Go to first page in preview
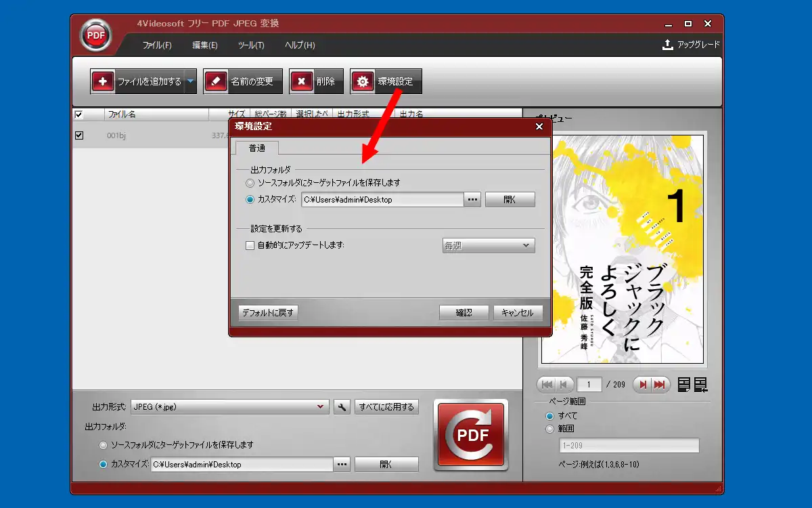This screenshot has height=508, width=812. (x=546, y=385)
